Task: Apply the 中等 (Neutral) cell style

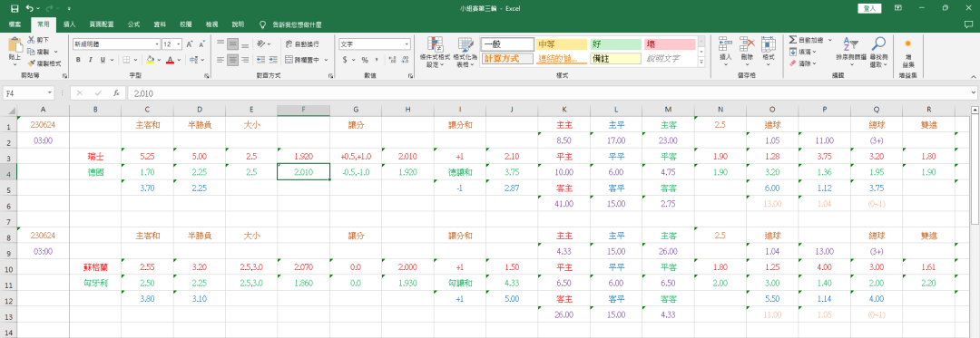Action: [x=562, y=44]
